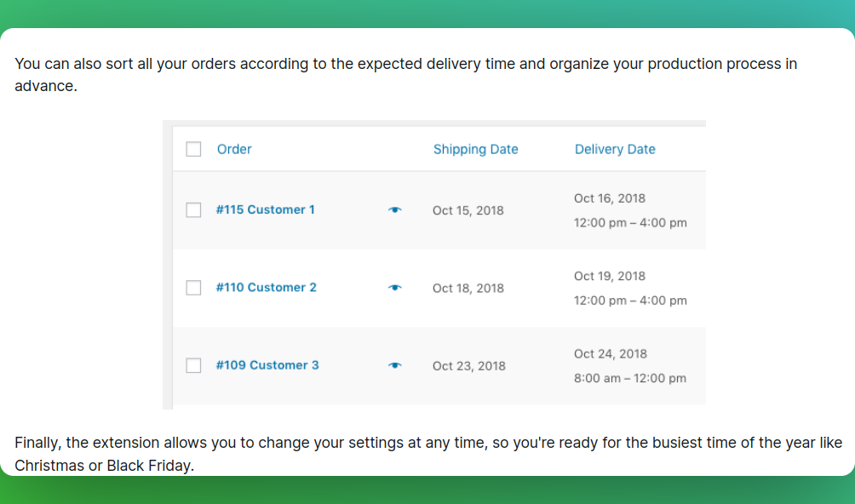Image resolution: width=855 pixels, height=504 pixels.
Task: Click the Oct 23, 2018 shipping date
Action: tap(469, 366)
